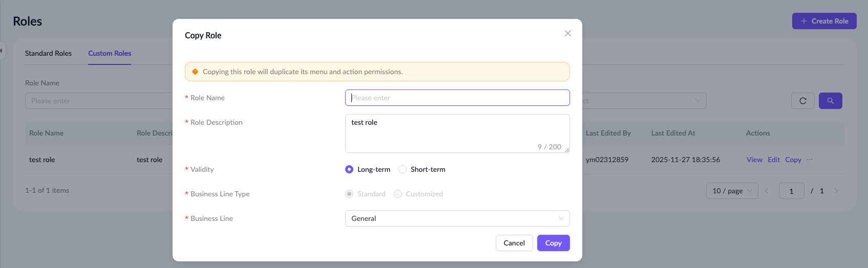Focus the Role Name input in dialog

[x=457, y=98]
